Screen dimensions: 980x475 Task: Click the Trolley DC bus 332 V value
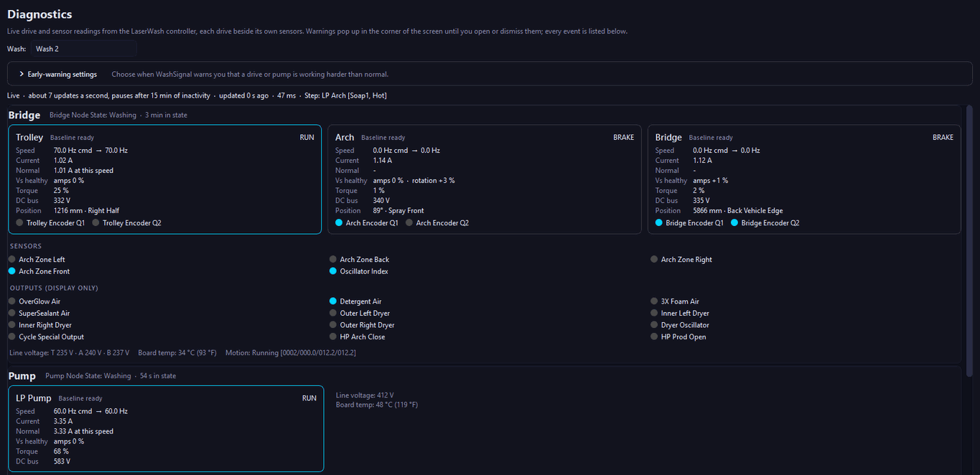coord(62,201)
